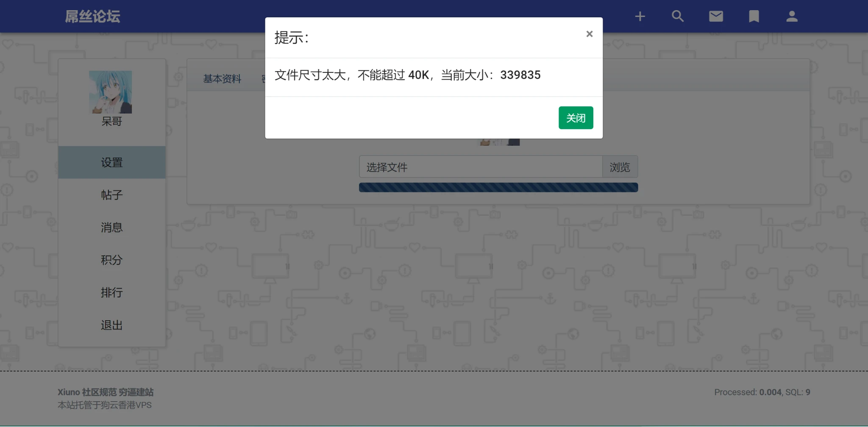Viewport: 868px width, 427px height.
Task: Dismiss dialog with the X icon
Action: (589, 34)
